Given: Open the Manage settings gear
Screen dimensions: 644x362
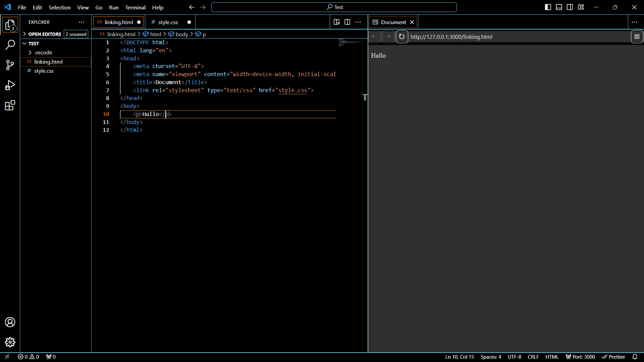Looking at the screenshot, I should coord(10,342).
